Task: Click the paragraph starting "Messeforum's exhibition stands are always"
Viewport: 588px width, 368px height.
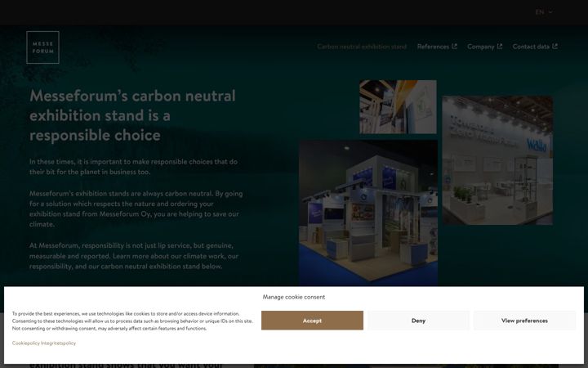Action: point(136,209)
